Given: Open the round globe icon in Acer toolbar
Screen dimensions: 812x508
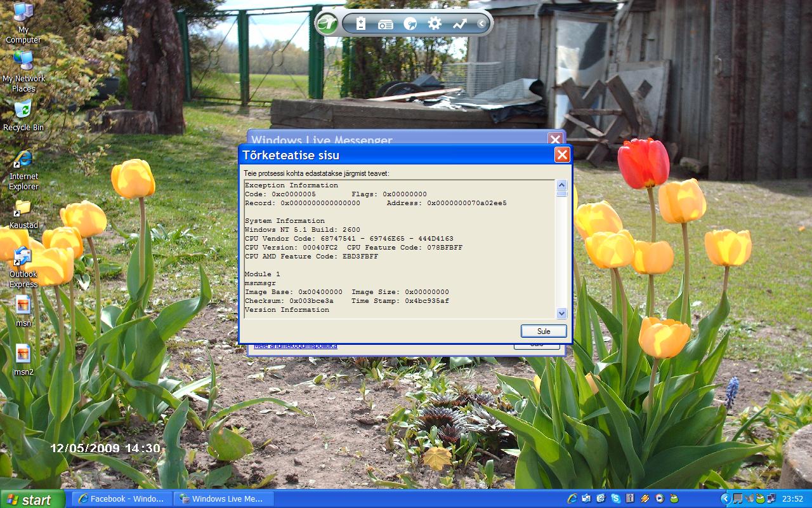Looking at the screenshot, I should (x=410, y=24).
